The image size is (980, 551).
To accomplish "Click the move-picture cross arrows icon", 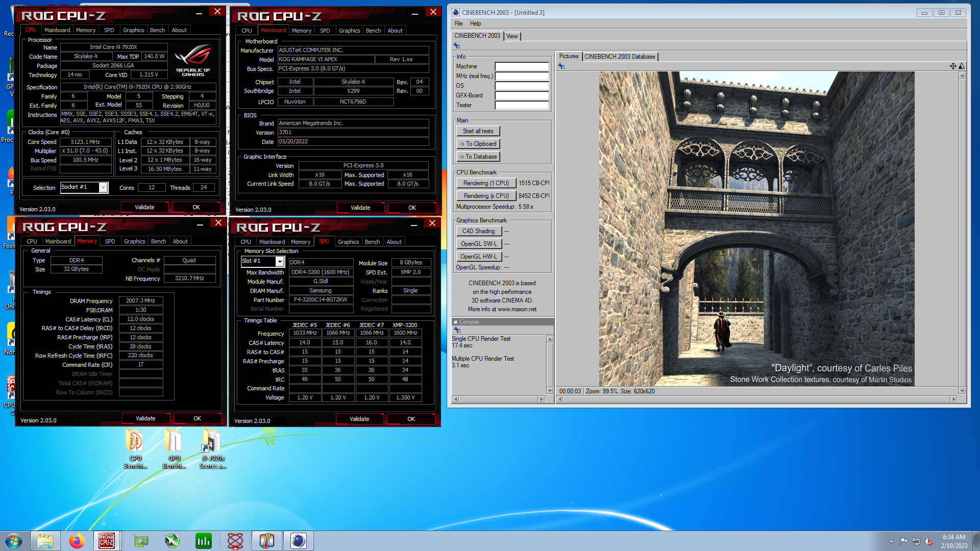I will tap(952, 66).
